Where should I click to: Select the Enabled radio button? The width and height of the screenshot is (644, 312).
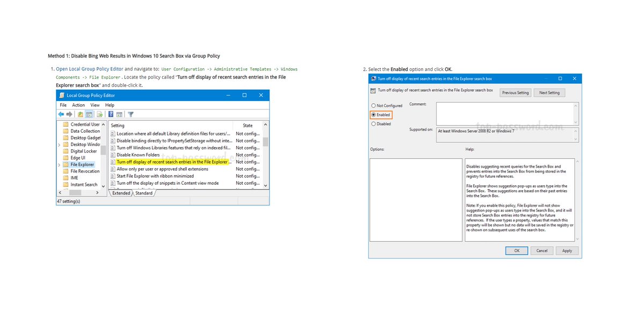(x=372, y=114)
